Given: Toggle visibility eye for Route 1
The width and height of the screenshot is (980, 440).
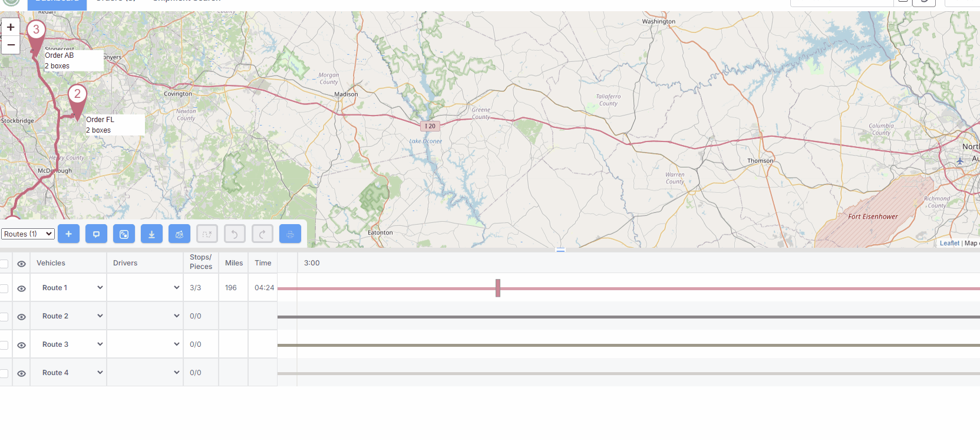Looking at the screenshot, I should click(21, 288).
